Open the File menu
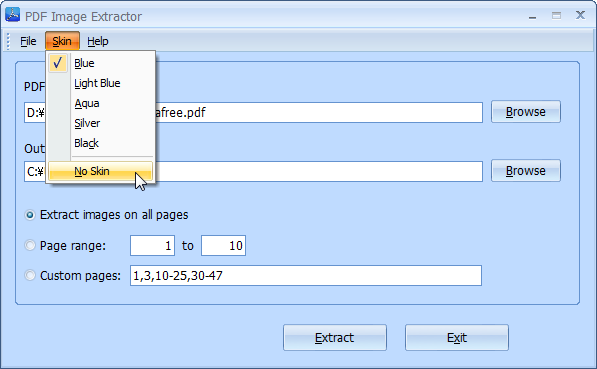Image resolution: width=597 pixels, height=369 pixels. point(28,41)
